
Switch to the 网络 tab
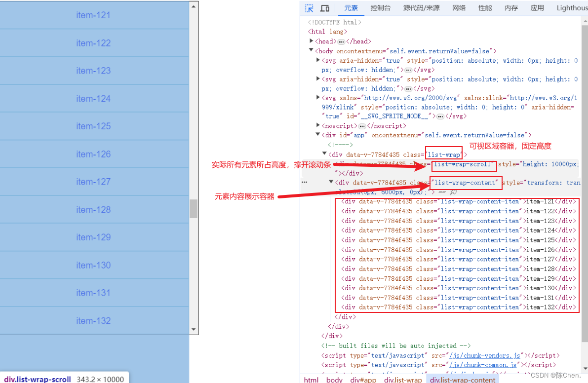coord(459,8)
